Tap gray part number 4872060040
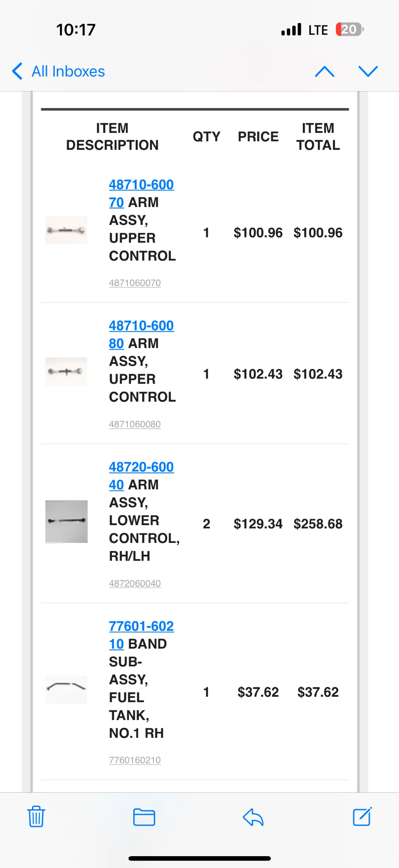 coord(135,583)
